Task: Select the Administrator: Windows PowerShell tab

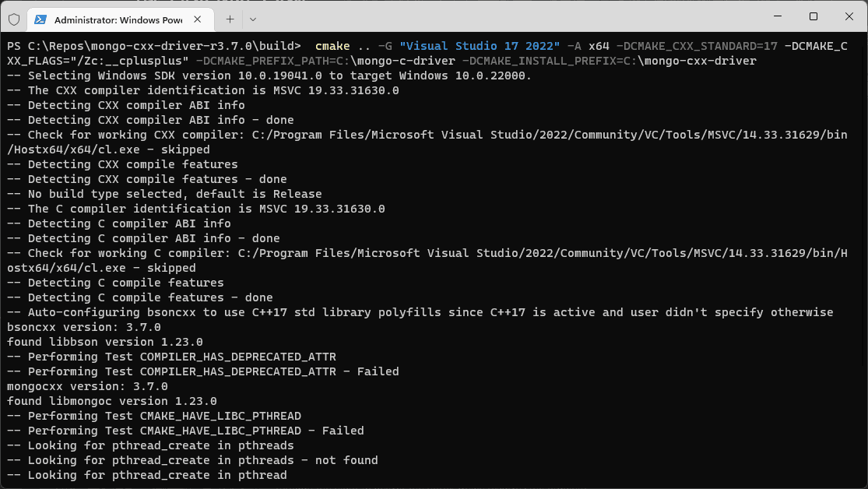Action: click(x=117, y=18)
